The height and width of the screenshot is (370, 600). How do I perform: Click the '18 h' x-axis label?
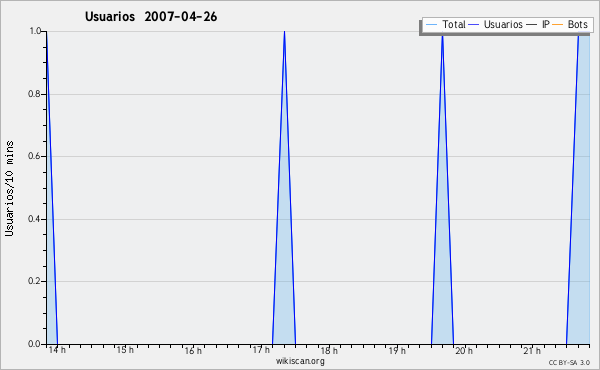[x=329, y=350]
